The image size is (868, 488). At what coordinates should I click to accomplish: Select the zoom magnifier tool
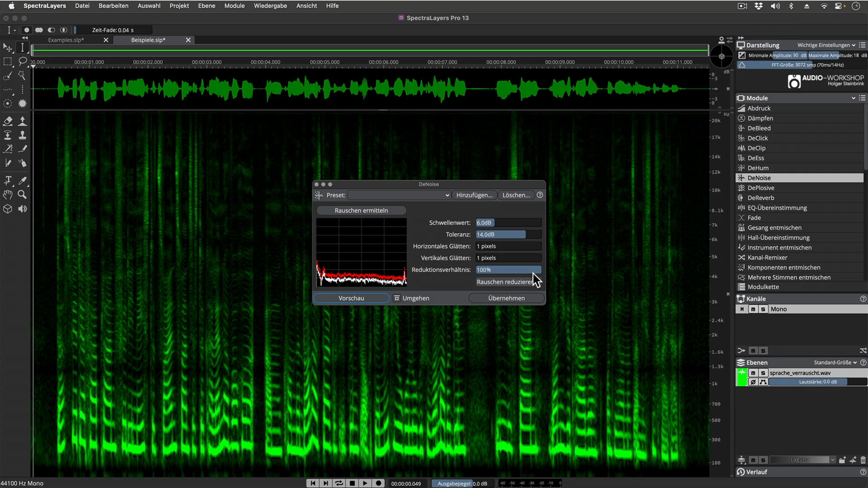[22, 195]
